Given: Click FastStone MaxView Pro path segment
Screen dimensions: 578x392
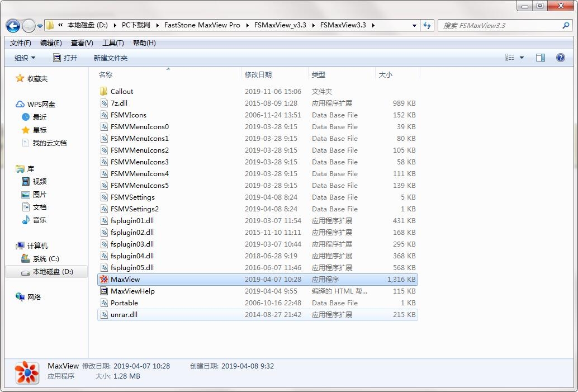Looking at the screenshot, I should tap(202, 25).
